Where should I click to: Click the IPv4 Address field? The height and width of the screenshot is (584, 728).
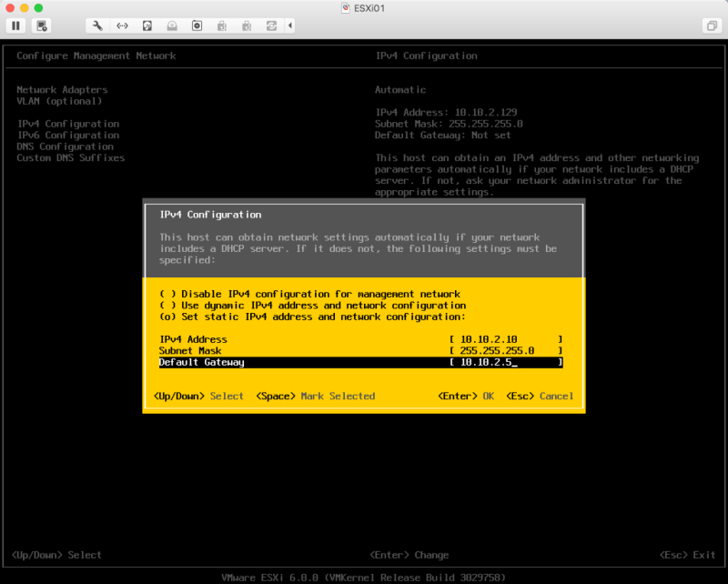(x=506, y=339)
